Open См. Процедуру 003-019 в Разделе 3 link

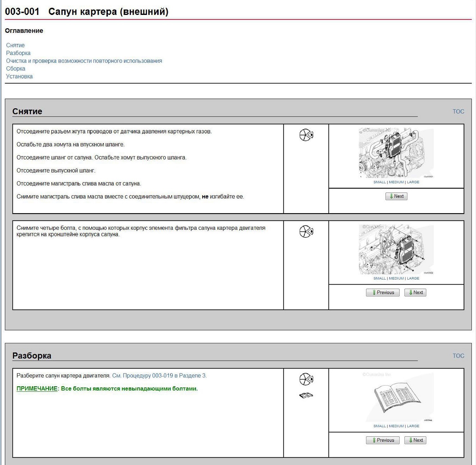coord(159,375)
